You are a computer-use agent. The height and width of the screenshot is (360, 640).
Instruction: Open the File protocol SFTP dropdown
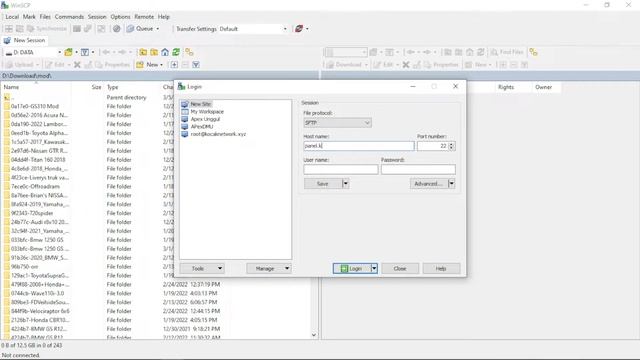(337, 123)
